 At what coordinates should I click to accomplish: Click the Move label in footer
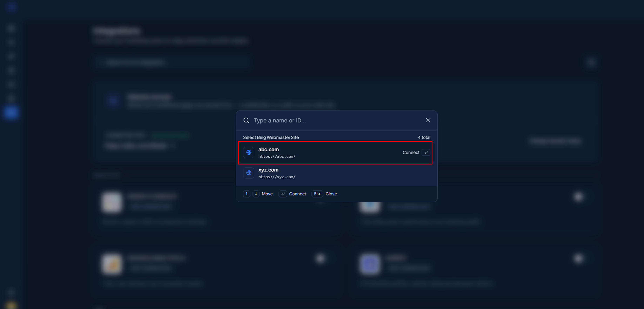click(x=267, y=194)
